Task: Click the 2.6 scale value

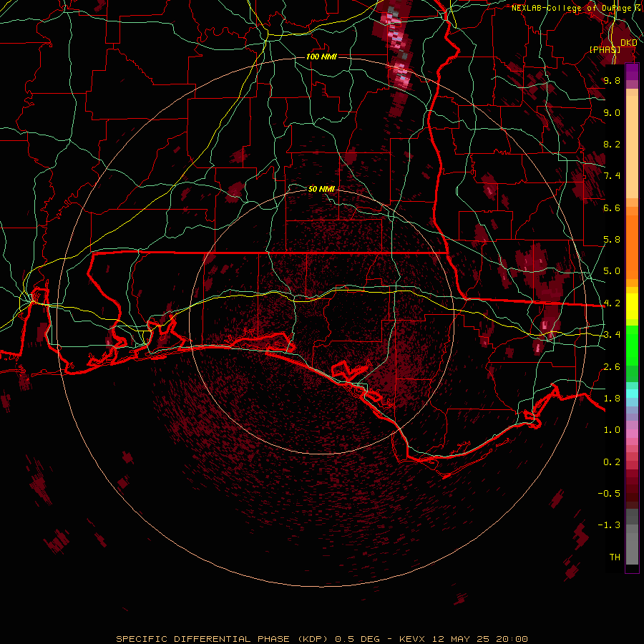Action: (612, 367)
